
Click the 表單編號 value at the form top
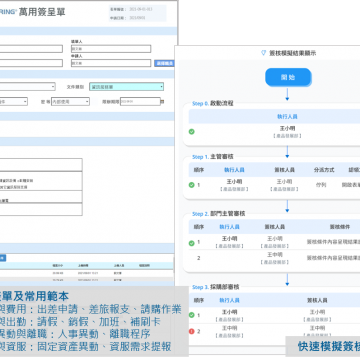(x=141, y=9)
